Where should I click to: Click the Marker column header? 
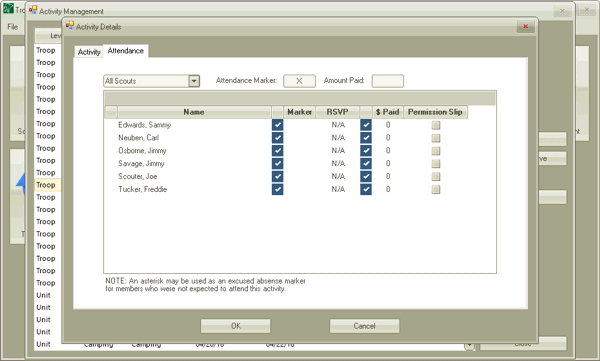299,112
